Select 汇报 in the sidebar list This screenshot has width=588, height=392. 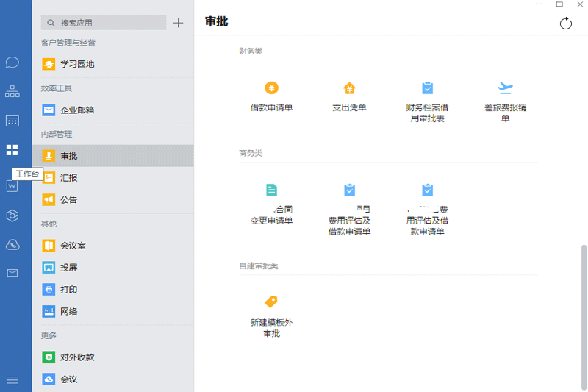[x=69, y=177]
